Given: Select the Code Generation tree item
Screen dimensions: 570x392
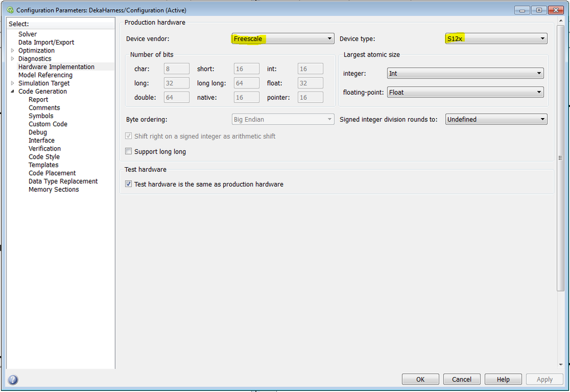Looking at the screenshot, I should [x=43, y=91].
